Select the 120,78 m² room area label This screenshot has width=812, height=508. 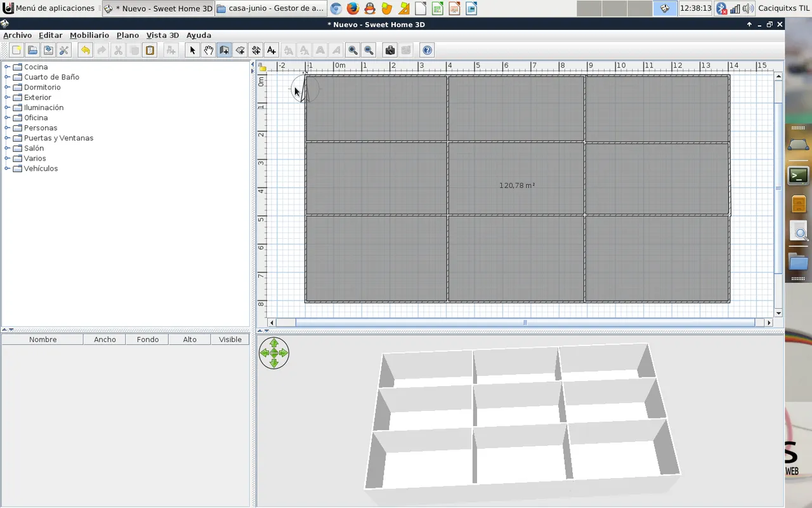pyautogui.click(x=517, y=185)
